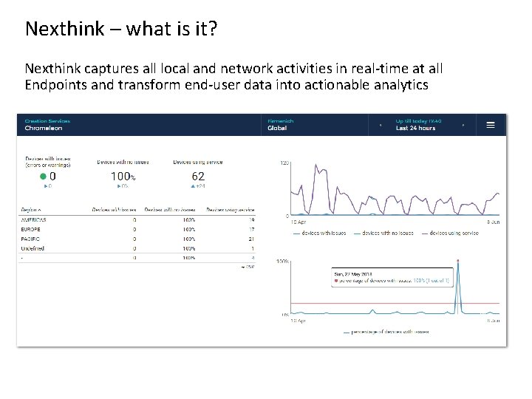Select the PACIFIC region row
This screenshot has height=399, width=532.
click(x=137, y=239)
